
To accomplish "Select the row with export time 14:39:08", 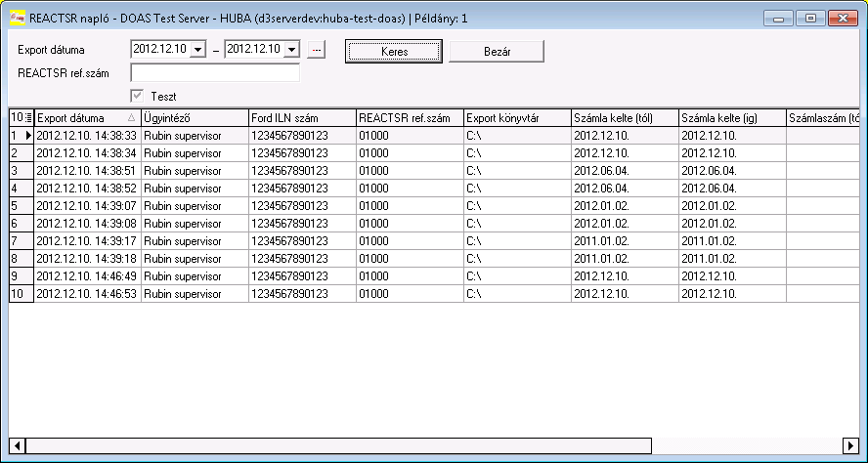I will click(434, 224).
